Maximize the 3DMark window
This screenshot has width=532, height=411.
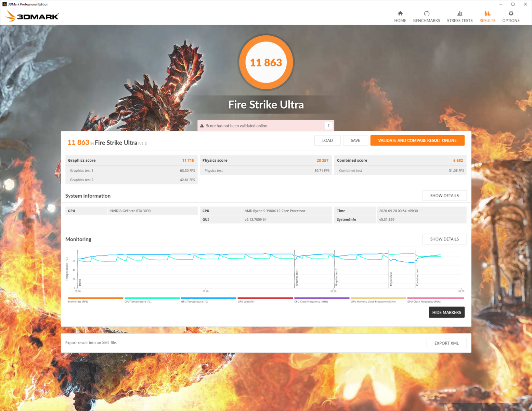click(513, 4)
